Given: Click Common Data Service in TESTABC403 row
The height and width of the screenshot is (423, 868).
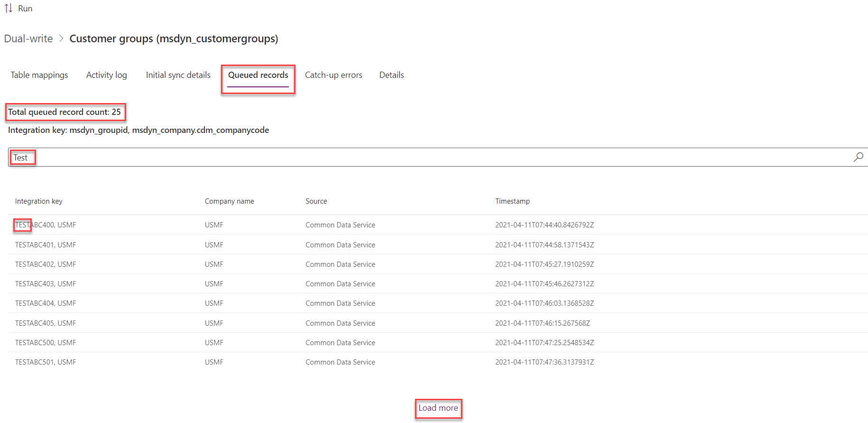Looking at the screenshot, I should (340, 284).
